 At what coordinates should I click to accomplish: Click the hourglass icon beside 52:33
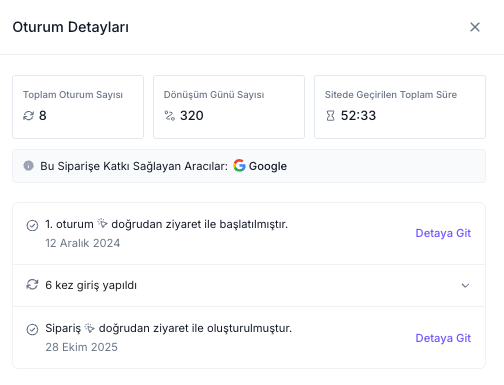tap(330, 116)
